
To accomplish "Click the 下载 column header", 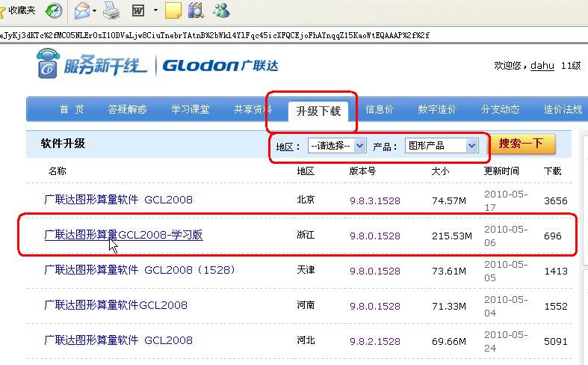I will coord(552,171).
